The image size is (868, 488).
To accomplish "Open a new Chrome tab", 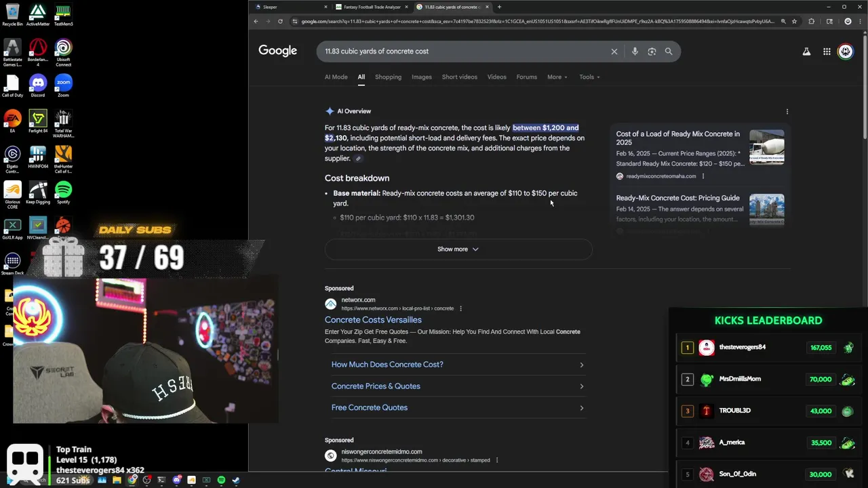I will click(x=500, y=7).
